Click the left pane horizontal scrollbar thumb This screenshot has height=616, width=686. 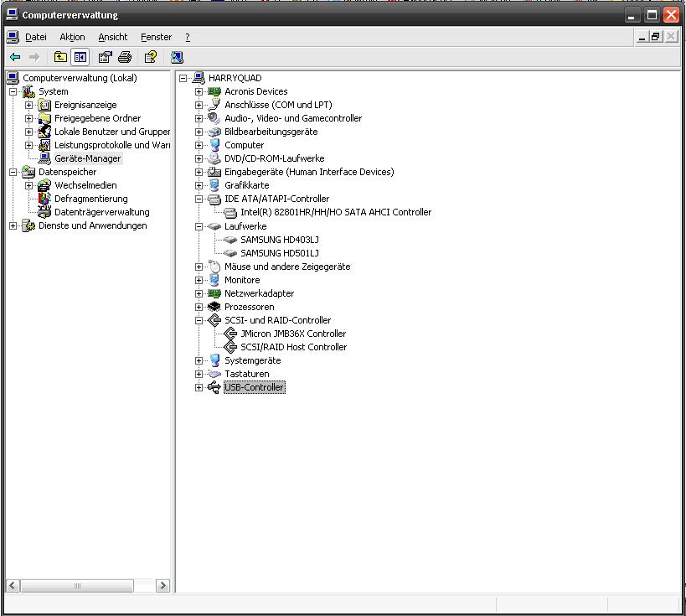pos(77,585)
